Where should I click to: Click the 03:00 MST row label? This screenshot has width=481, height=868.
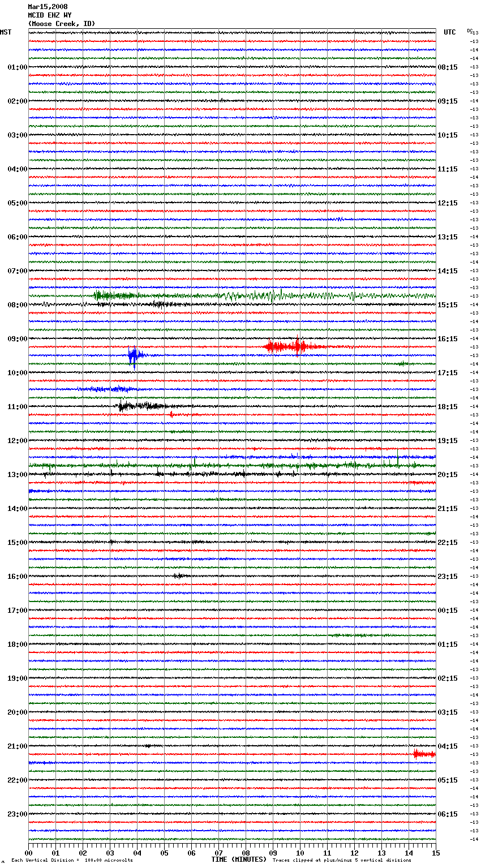pyautogui.click(x=17, y=135)
